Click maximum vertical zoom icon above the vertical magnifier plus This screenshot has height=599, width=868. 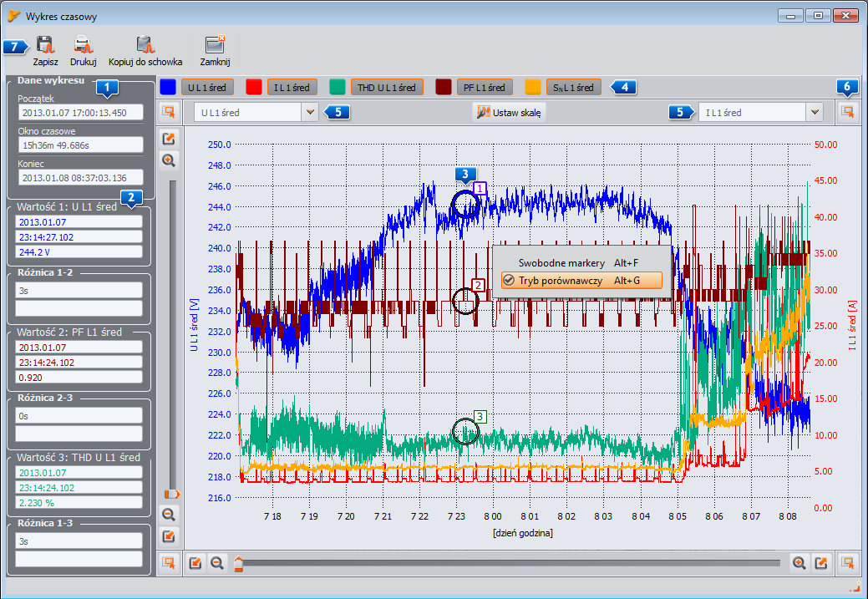[169, 139]
